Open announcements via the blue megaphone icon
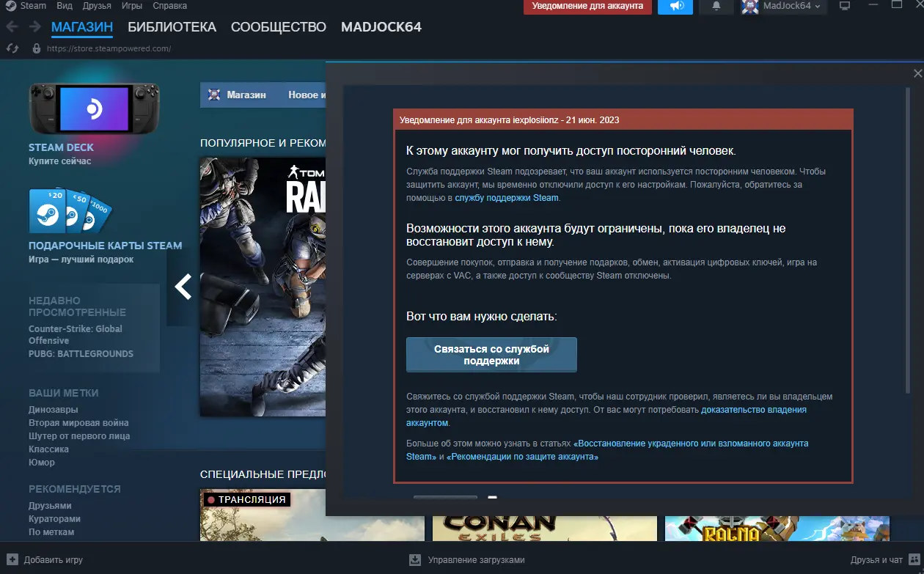Viewport: 924px width, 574px height. pos(675,7)
